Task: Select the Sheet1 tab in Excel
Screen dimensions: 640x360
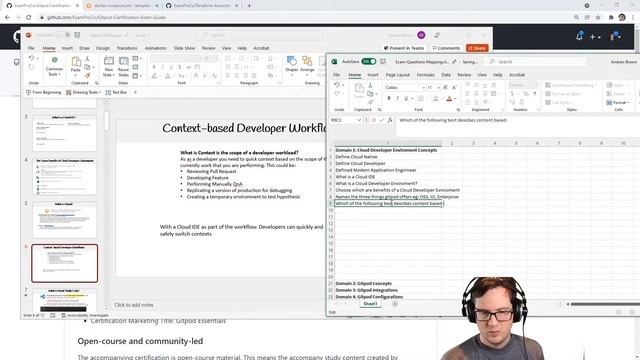Action: click(x=370, y=304)
